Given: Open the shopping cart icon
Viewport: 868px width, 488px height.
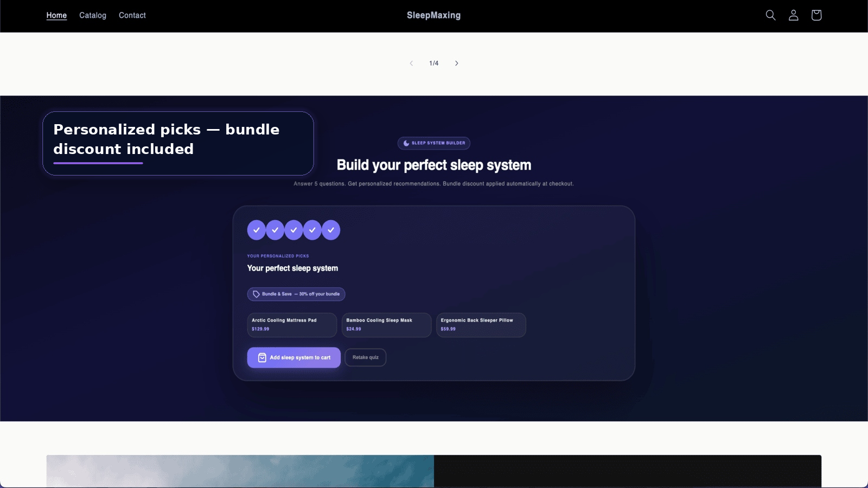Looking at the screenshot, I should [x=816, y=15].
